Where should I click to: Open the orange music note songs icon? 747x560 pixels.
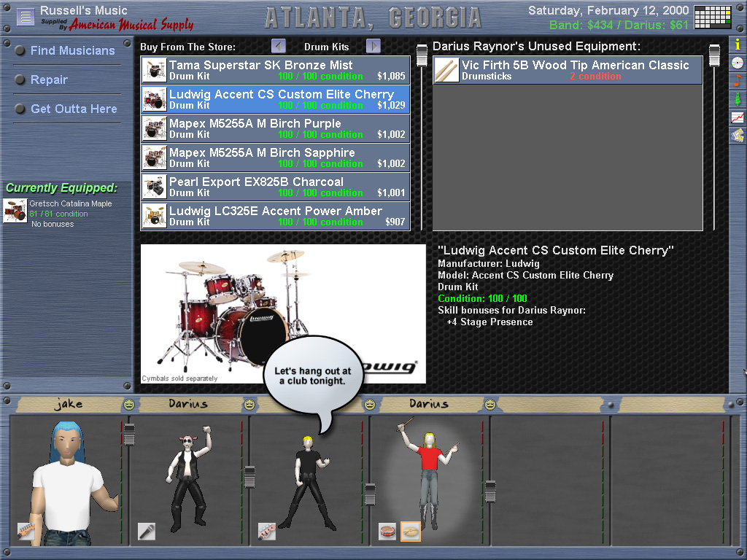(x=738, y=80)
